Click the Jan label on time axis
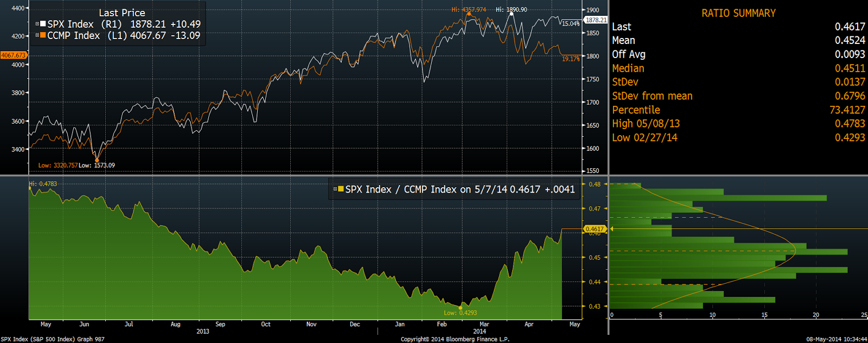 tap(400, 324)
